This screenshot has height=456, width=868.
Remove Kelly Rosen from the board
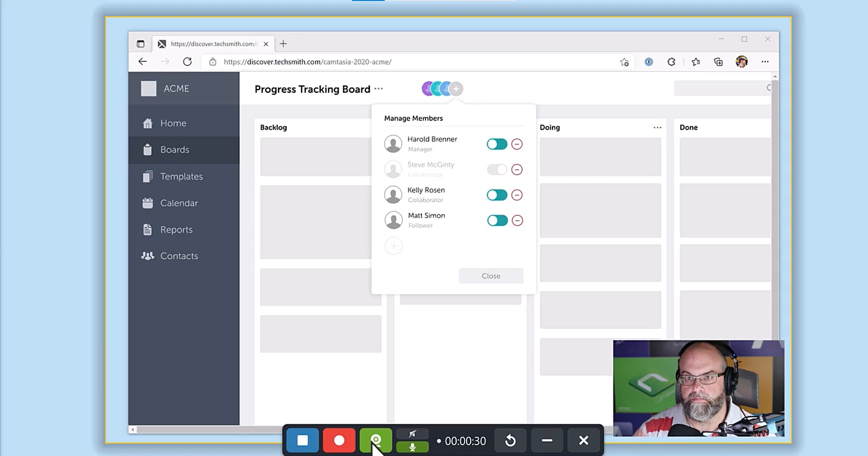(517, 195)
